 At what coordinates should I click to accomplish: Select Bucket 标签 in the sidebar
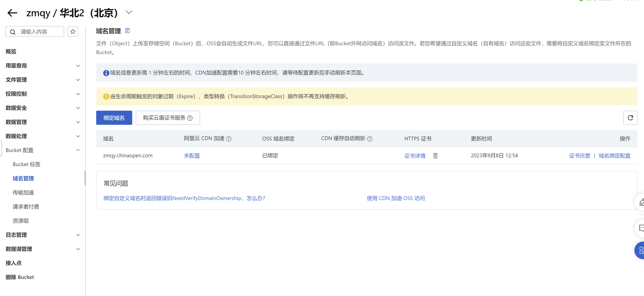point(26,164)
